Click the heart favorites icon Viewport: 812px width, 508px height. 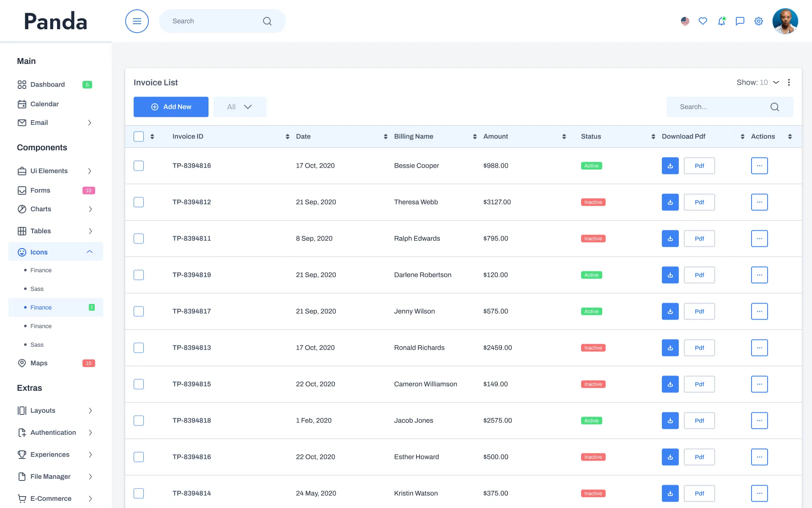tap(703, 21)
